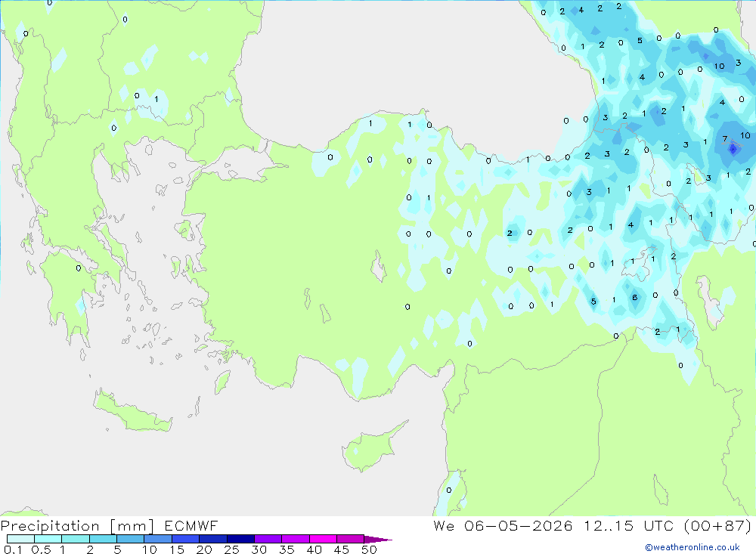The image size is (756, 554).
Task: Click the Crete island on the map
Action: (131, 411)
